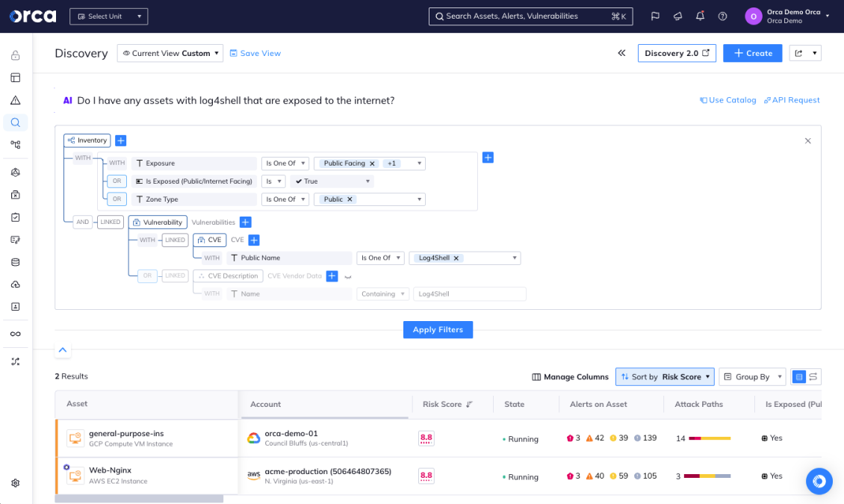Open export options dropdown arrow
This screenshot has height=504, width=844.
tap(814, 53)
